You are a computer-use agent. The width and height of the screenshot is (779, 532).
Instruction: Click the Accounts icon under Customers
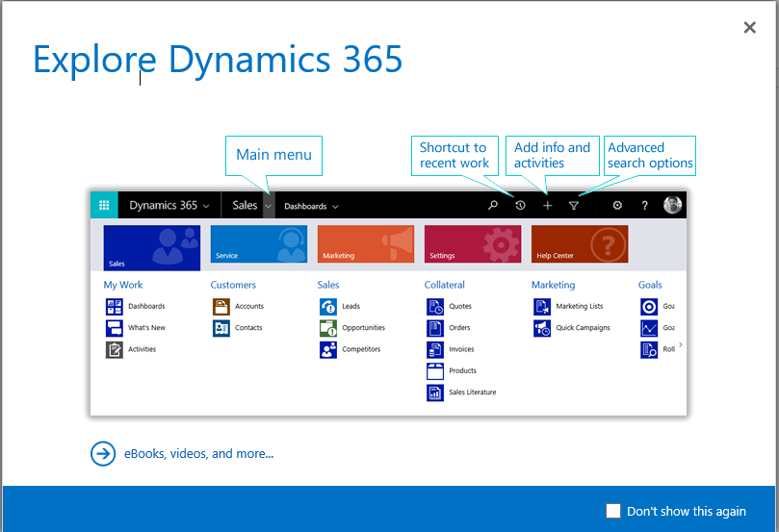[x=221, y=307]
